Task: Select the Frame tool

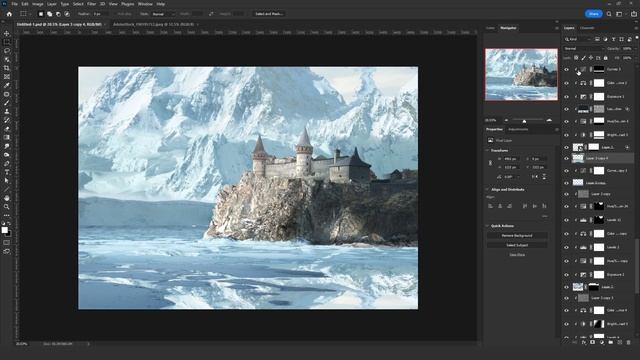Action: pos(7,77)
